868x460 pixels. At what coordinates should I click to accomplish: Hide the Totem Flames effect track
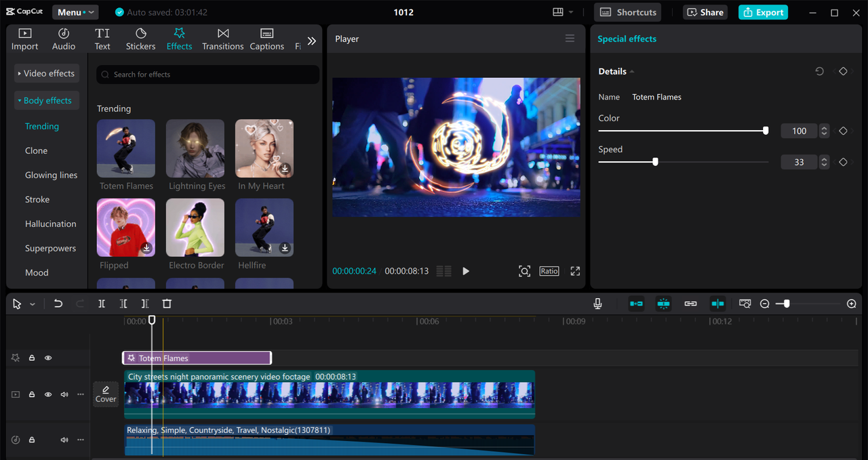tap(48, 358)
